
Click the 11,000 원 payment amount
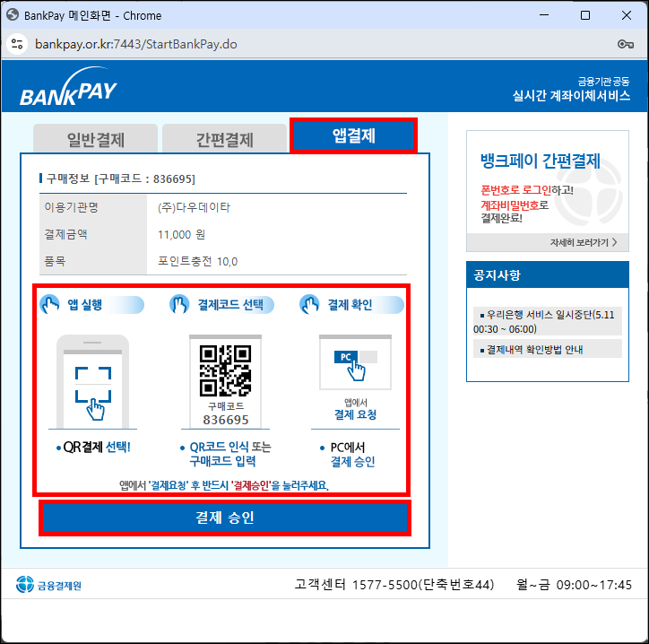click(181, 235)
